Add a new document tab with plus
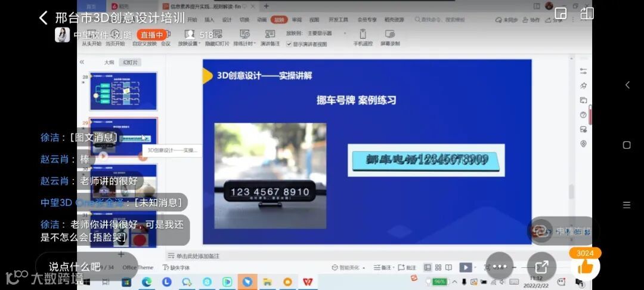The height and width of the screenshot is (290, 644). click(x=266, y=6)
